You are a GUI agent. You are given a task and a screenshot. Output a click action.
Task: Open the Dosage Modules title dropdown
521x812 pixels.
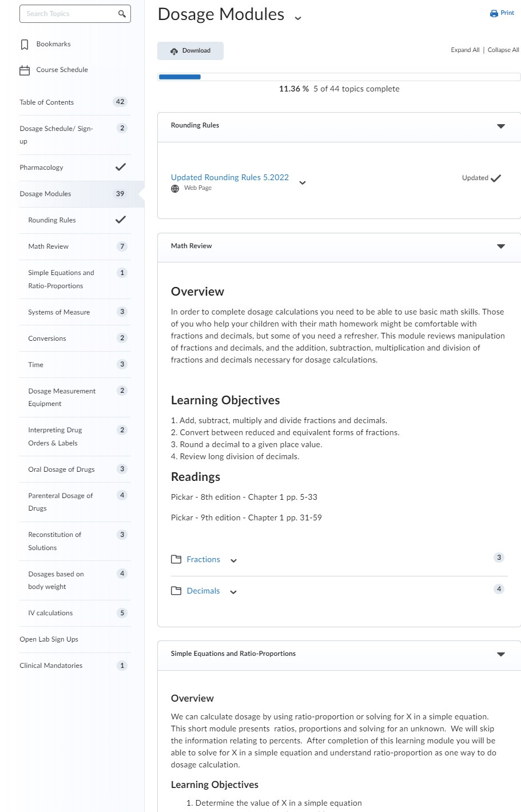tap(298, 18)
